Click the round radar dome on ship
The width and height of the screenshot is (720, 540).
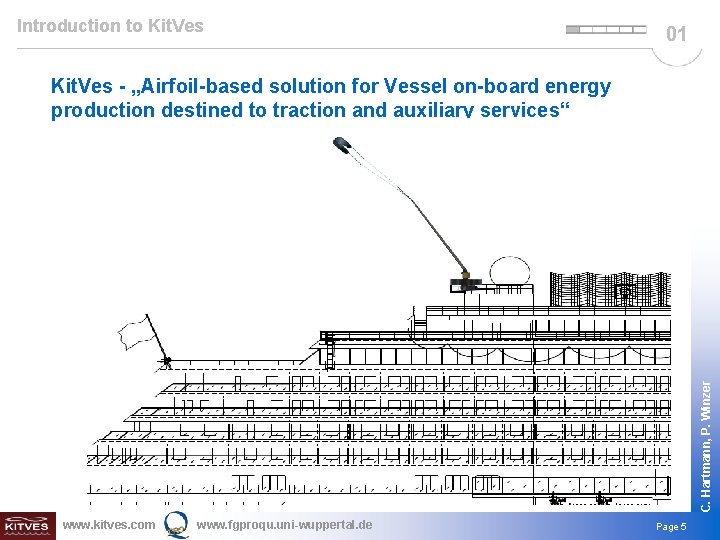tap(509, 271)
